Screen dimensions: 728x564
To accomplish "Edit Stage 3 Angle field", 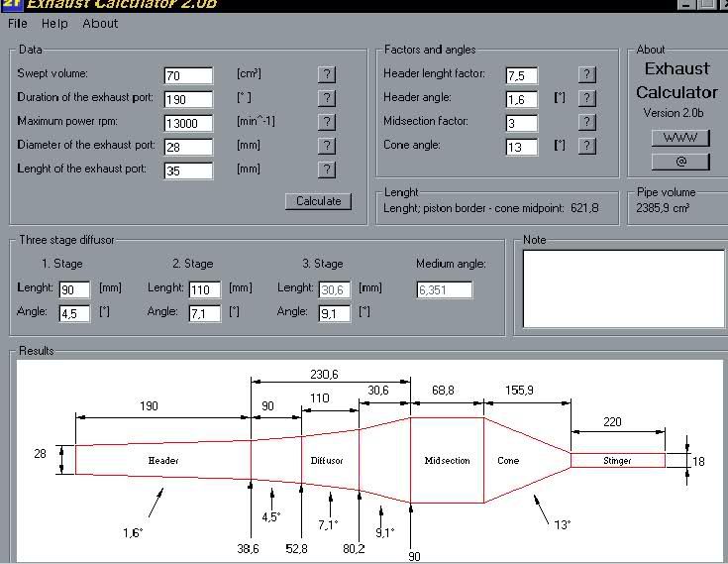I will click(x=335, y=313).
